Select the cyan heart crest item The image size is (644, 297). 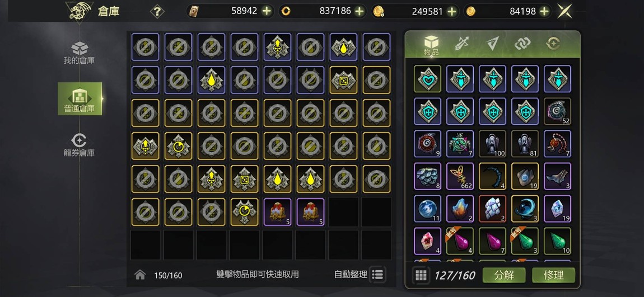click(x=427, y=78)
